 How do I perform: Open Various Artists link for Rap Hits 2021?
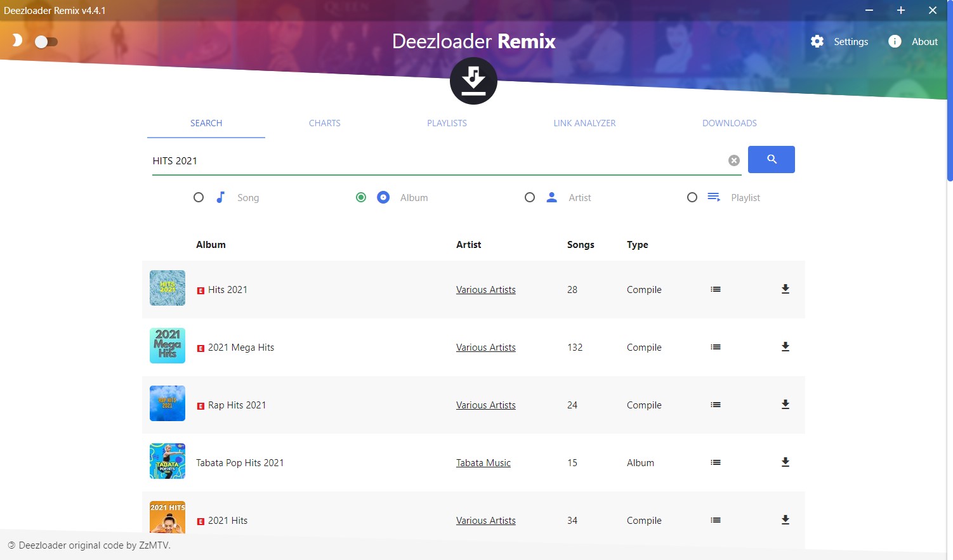pyautogui.click(x=486, y=405)
